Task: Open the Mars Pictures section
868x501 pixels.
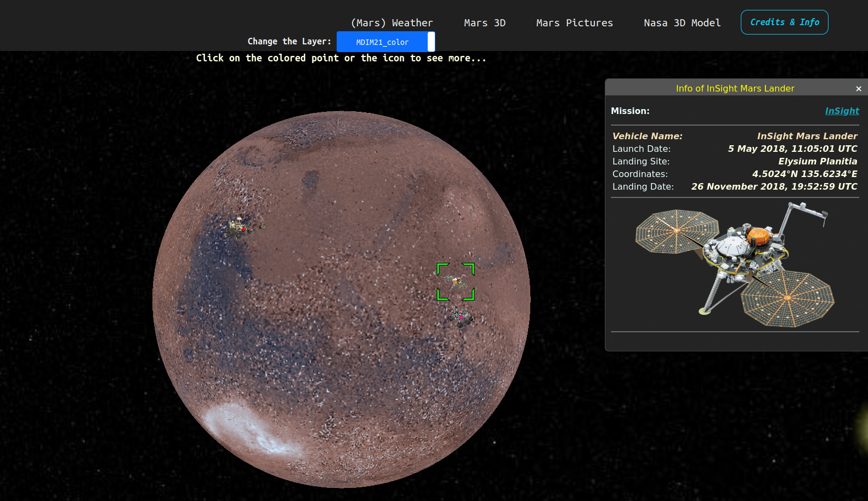Action: click(574, 23)
